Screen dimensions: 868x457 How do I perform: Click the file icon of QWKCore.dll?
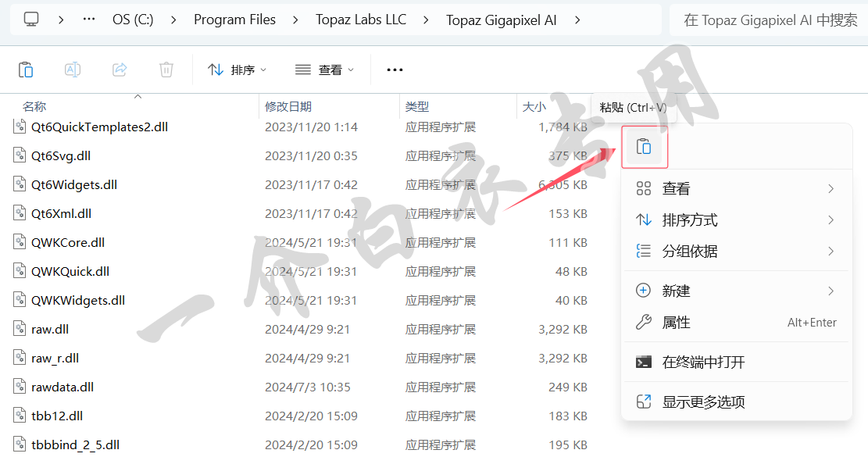pos(20,242)
